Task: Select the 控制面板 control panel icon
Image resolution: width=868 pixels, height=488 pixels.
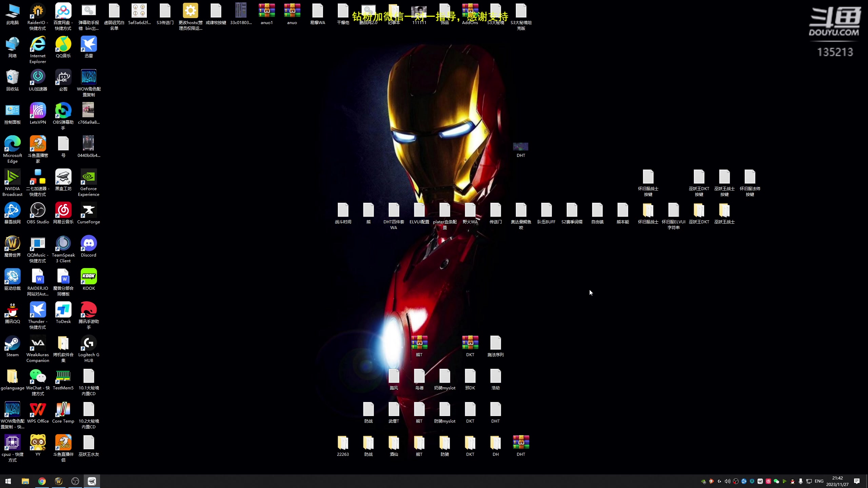Action: coord(13,114)
